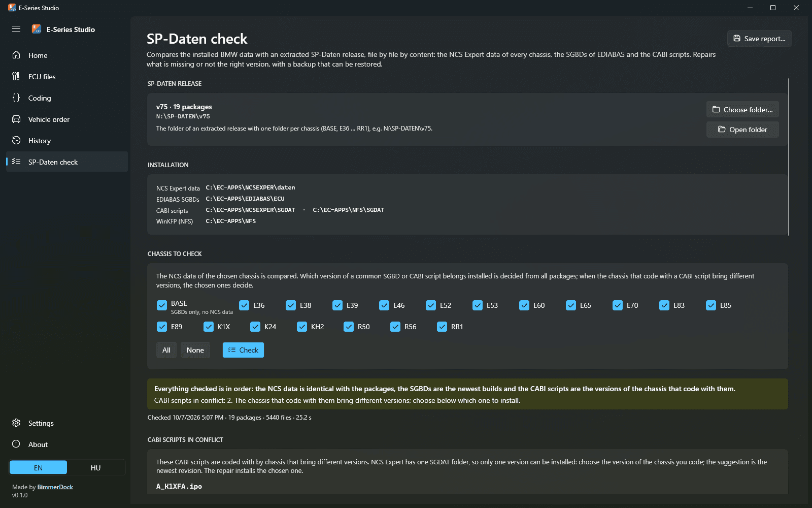Image resolution: width=812 pixels, height=508 pixels.
Task: Click the Settings gear icon
Action: pyautogui.click(x=16, y=423)
